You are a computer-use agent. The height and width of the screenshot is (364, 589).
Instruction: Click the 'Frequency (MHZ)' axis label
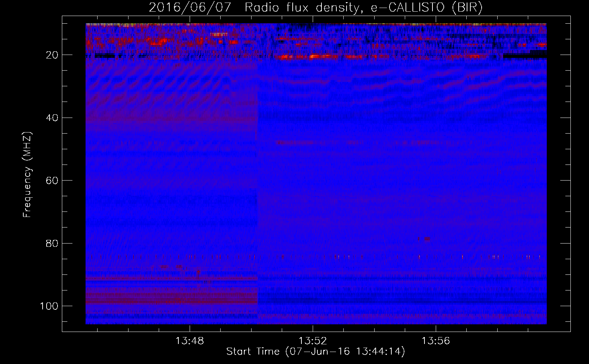[27, 175]
